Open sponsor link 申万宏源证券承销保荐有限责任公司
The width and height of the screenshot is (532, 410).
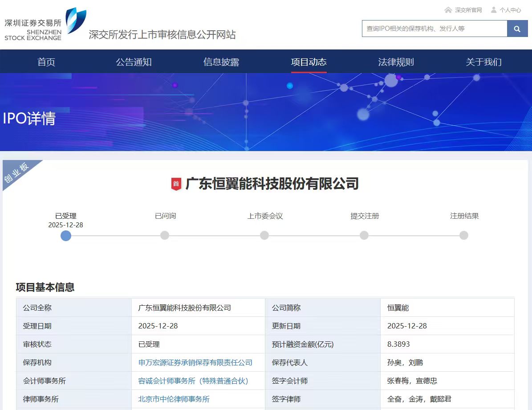[195, 363]
